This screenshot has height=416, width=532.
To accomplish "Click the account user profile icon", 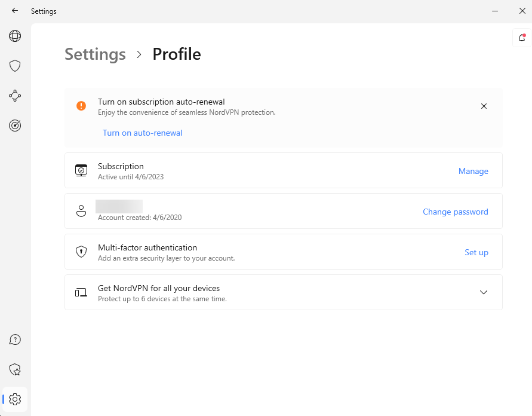I will [81, 211].
